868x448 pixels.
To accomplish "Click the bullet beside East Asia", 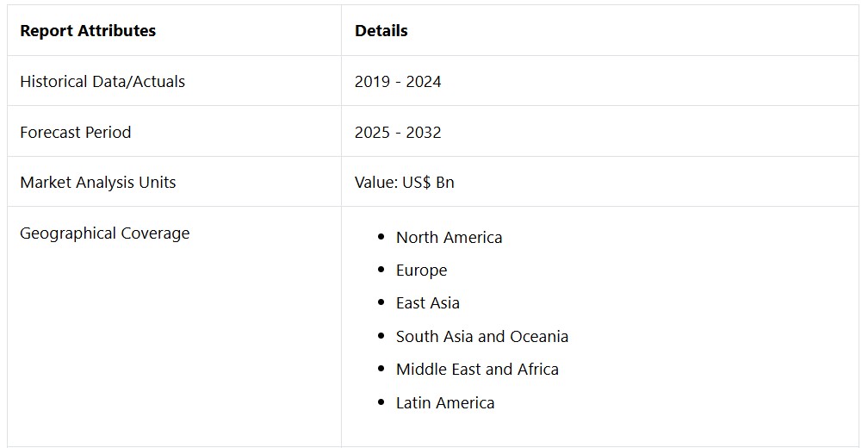I will tap(381, 302).
